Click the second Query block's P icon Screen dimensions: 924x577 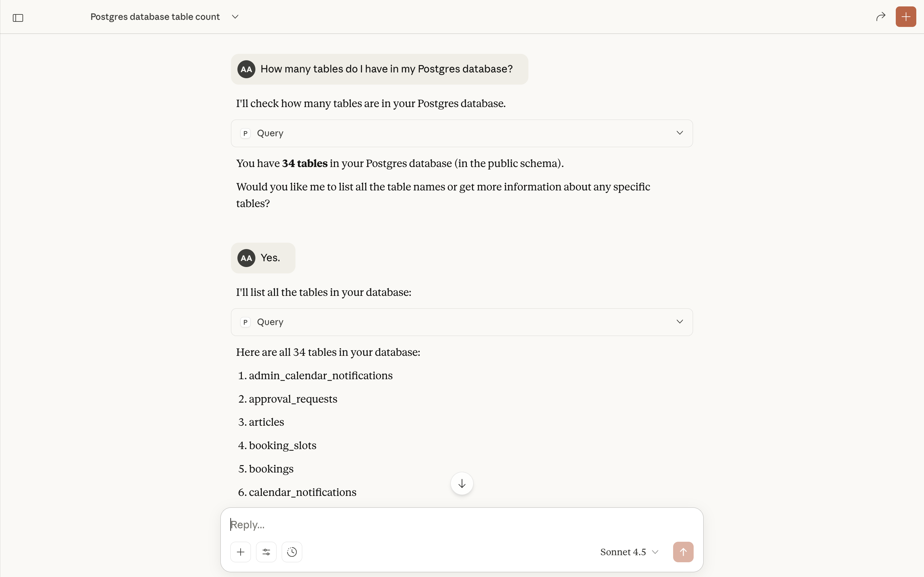click(x=245, y=322)
